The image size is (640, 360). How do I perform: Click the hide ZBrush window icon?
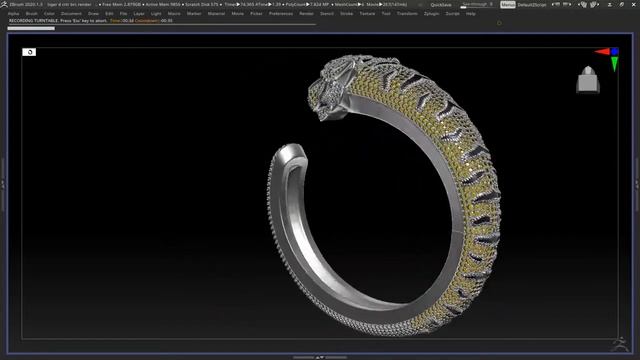pyautogui.click(x=610, y=4)
